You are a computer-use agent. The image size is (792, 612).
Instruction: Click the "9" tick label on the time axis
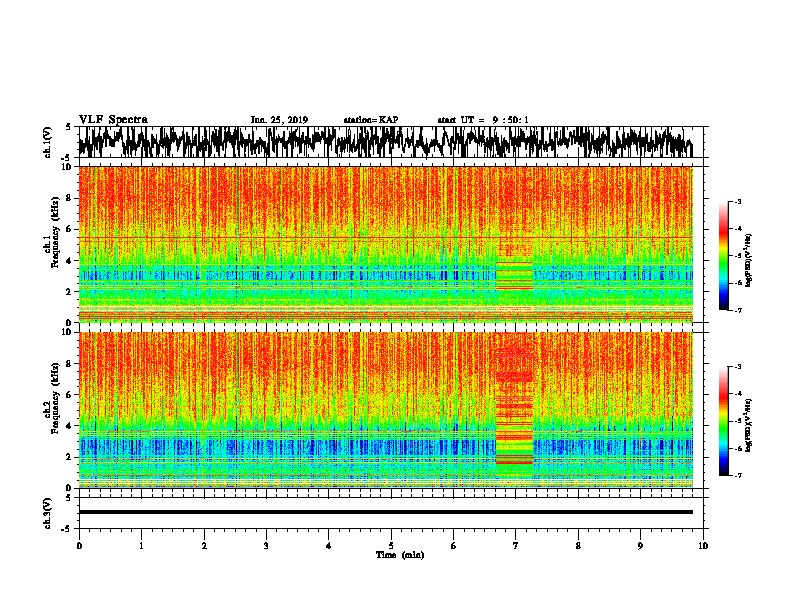click(x=640, y=546)
